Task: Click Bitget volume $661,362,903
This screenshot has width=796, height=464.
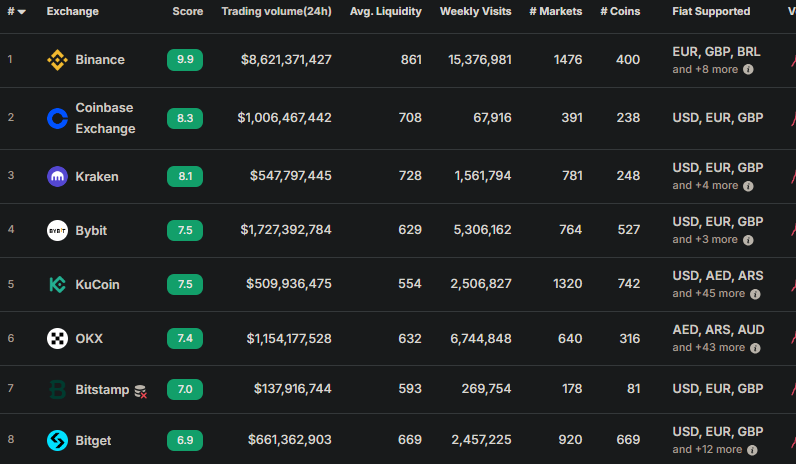Action: (289, 440)
